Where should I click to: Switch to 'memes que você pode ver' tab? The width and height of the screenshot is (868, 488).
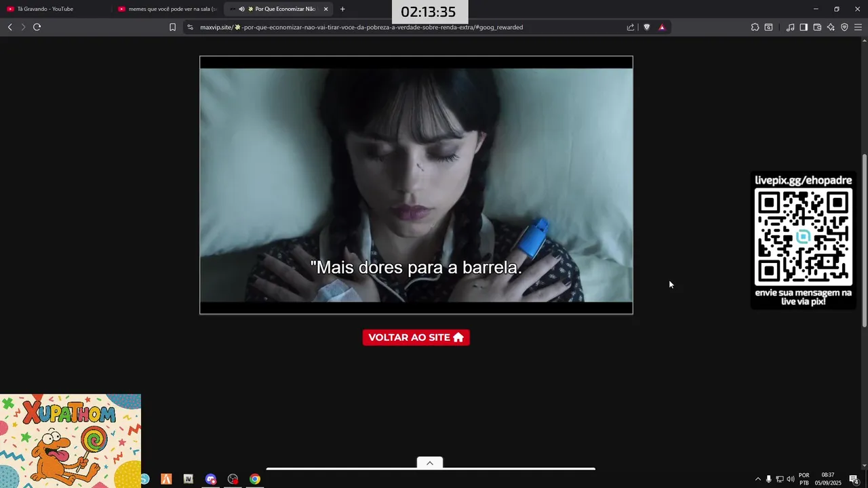[167, 9]
